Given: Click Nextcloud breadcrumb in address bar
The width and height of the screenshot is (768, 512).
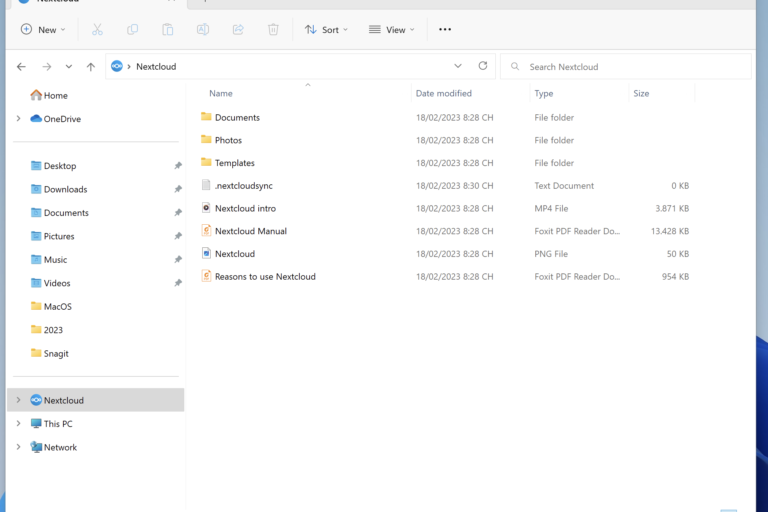Looking at the screenshot, I should tap(156, 67).
